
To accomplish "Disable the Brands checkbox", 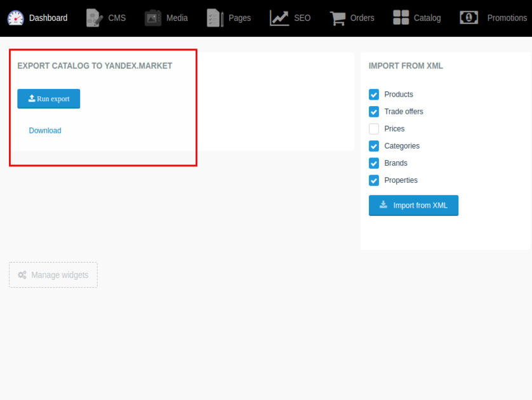I will [x=374, y=163].
